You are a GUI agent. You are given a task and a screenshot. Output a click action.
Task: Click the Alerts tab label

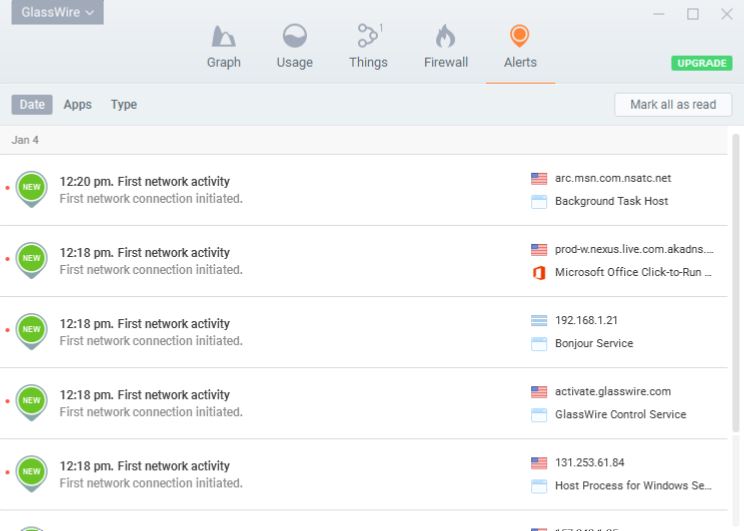pyautogui.click(x=520, y=62)
